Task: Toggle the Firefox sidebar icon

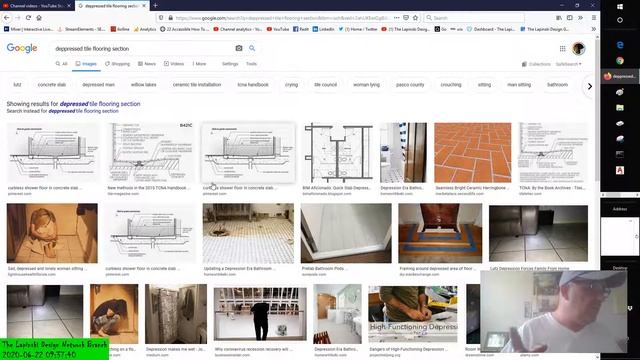Action: pyautogui.click(x=569, y=18)
